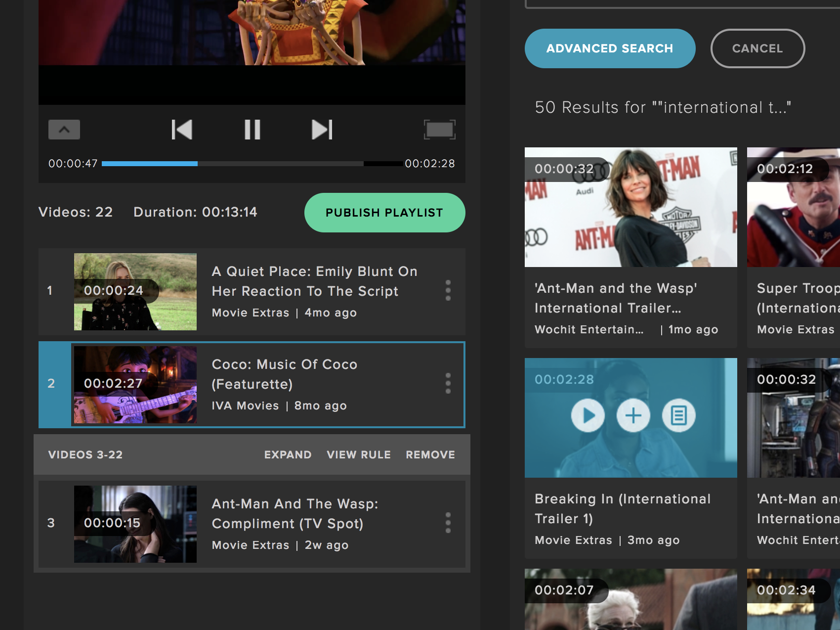
Task: Open options menu for A Quiet Place video
Action: pos(448,290)
